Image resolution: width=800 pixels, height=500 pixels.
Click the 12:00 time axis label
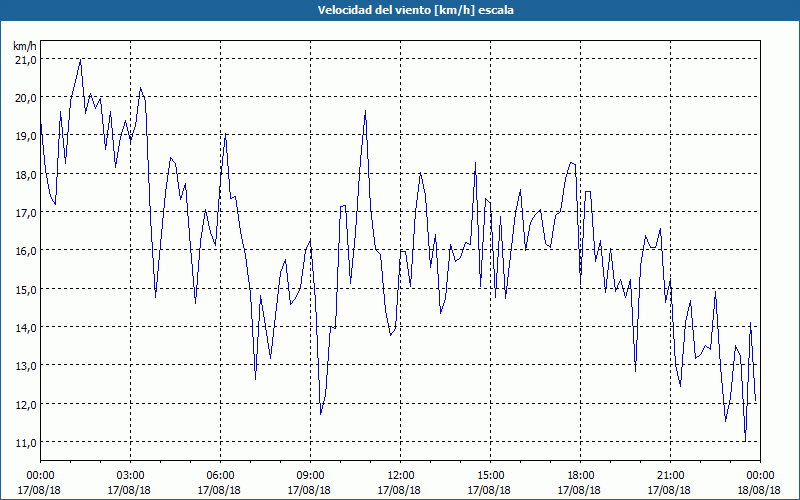pos(401,476)
